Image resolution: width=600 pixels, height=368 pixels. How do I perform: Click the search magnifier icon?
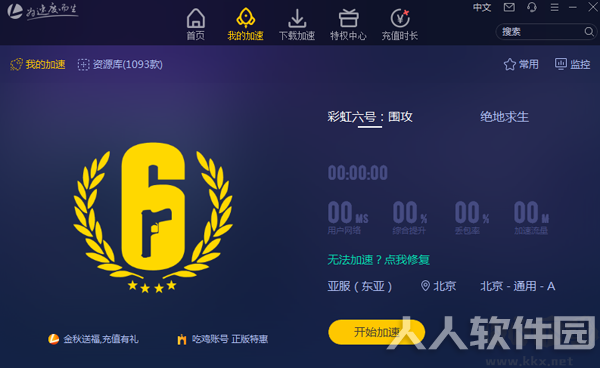pos(589,31)
